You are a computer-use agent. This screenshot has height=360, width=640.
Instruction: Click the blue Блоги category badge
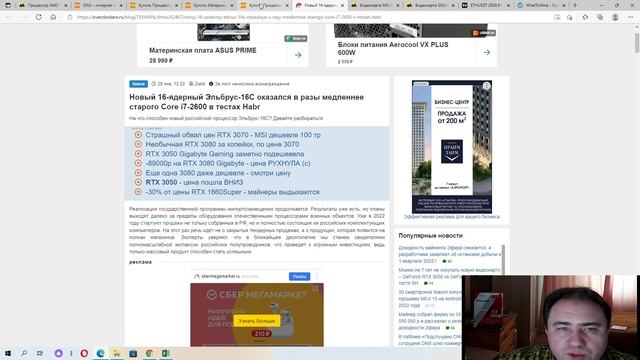tap(138, 84)
